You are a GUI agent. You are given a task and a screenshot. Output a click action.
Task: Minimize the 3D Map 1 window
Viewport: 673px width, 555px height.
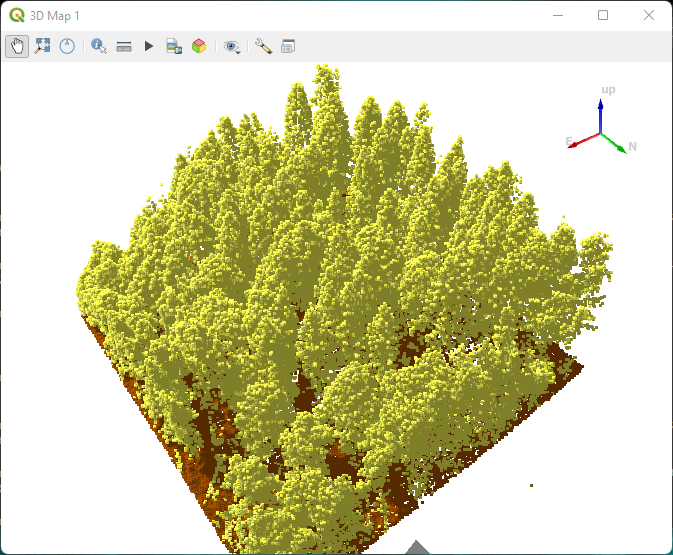coord(557,15)
